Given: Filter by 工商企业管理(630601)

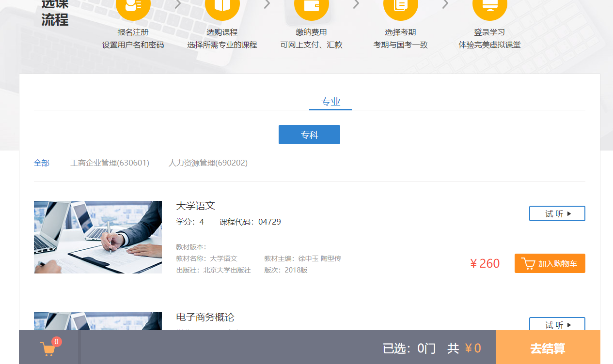Looking at the screenshot, I should [110, 163].
